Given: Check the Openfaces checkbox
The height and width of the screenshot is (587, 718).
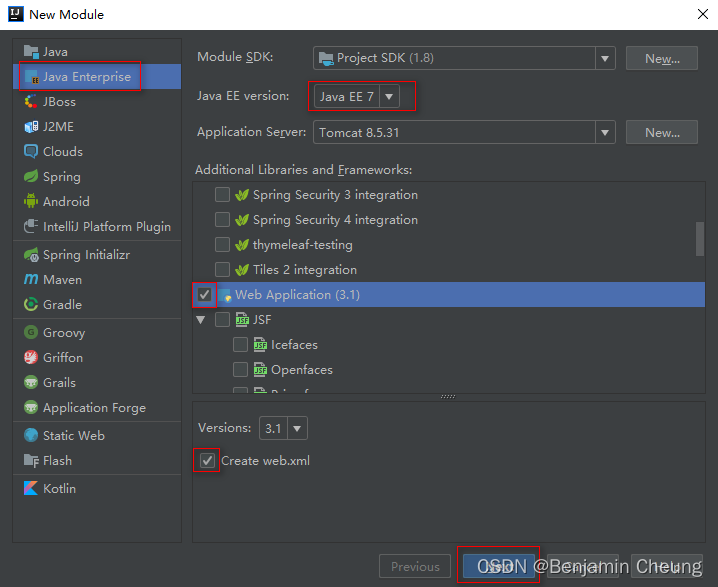Looking at the screenshot, I should (240, 370).
